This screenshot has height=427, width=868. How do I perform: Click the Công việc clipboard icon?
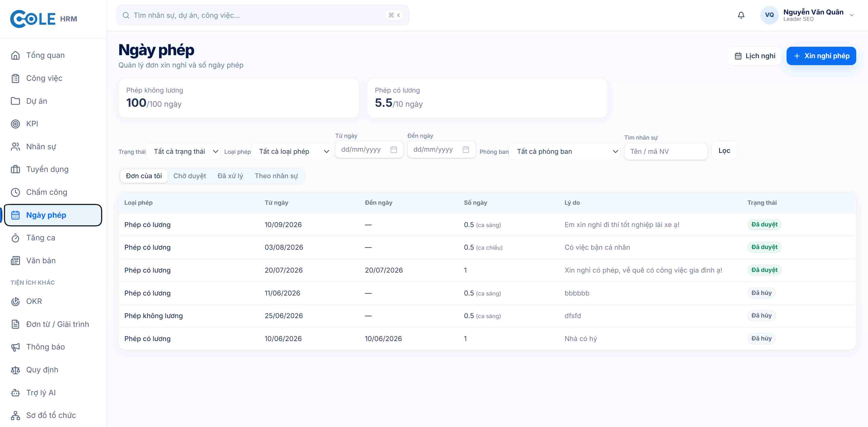point(15,78)
